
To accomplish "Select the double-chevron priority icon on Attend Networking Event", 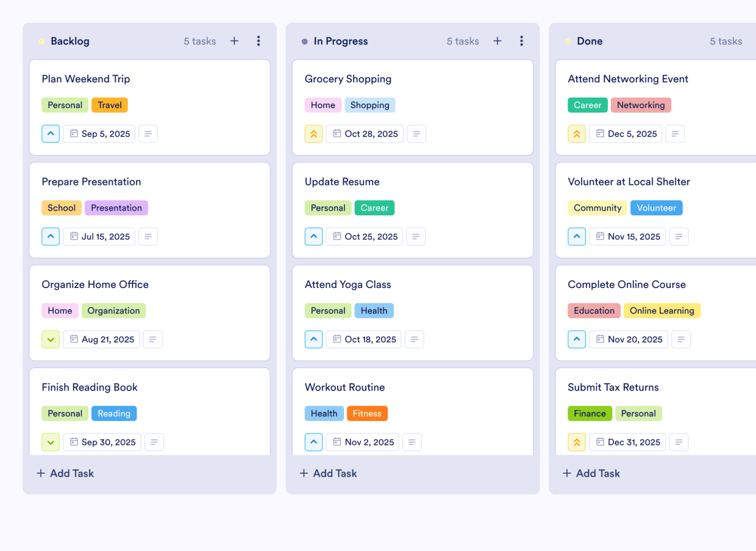I will coord(576,134).
